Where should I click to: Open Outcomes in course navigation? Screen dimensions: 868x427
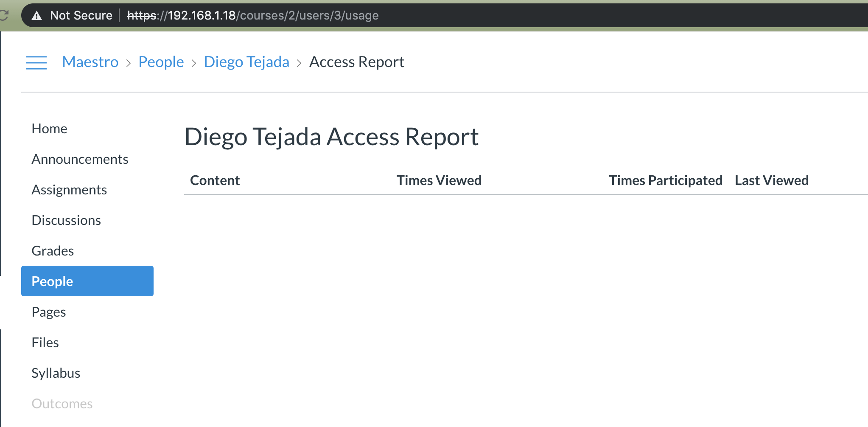pyautogui.click(x=62, y=404)
